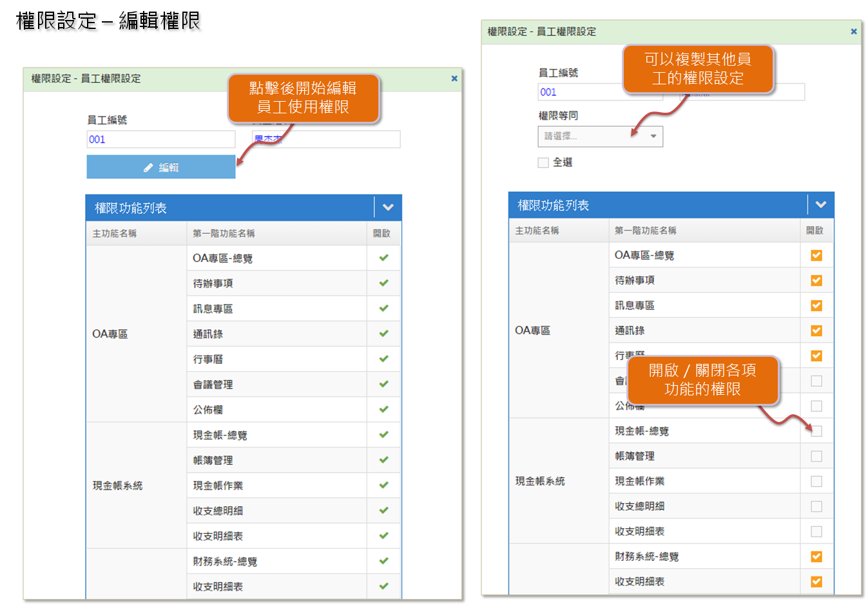
Task: Enable the 現金帳-總覽 checkbox
Action: (x=816, y=431)
